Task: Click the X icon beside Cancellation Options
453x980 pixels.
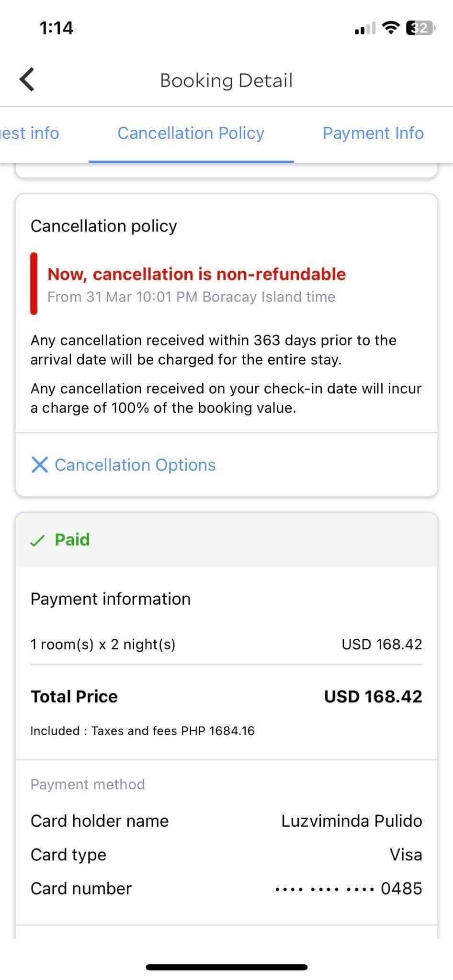Action: (39, 465)
